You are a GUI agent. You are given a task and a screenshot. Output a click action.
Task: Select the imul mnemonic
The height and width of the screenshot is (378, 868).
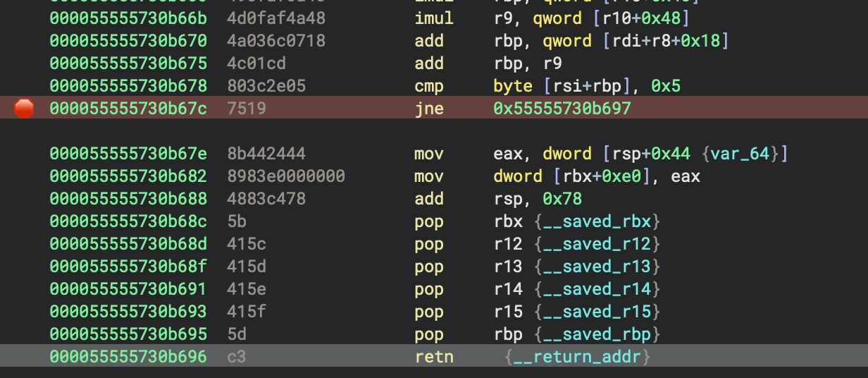[434, 18]
